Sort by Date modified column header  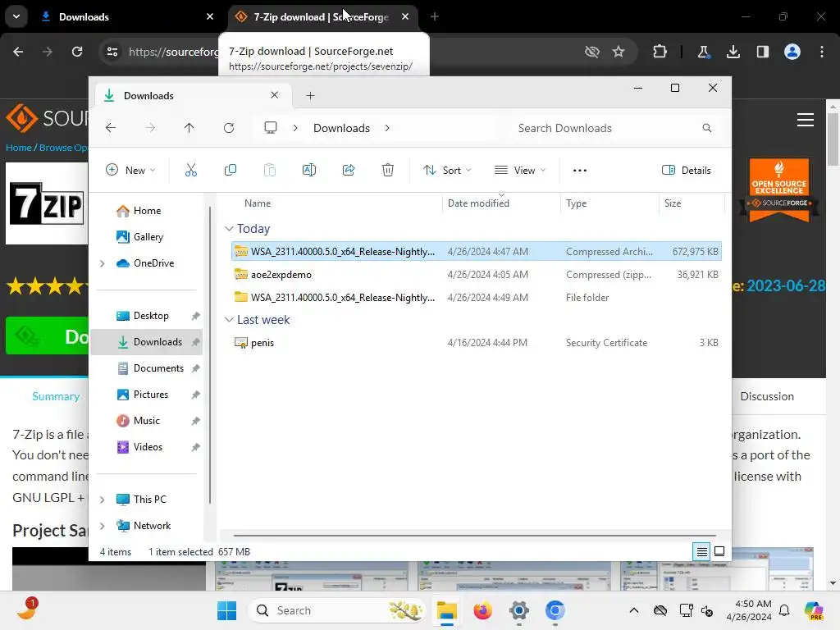(x=501, y=203)
